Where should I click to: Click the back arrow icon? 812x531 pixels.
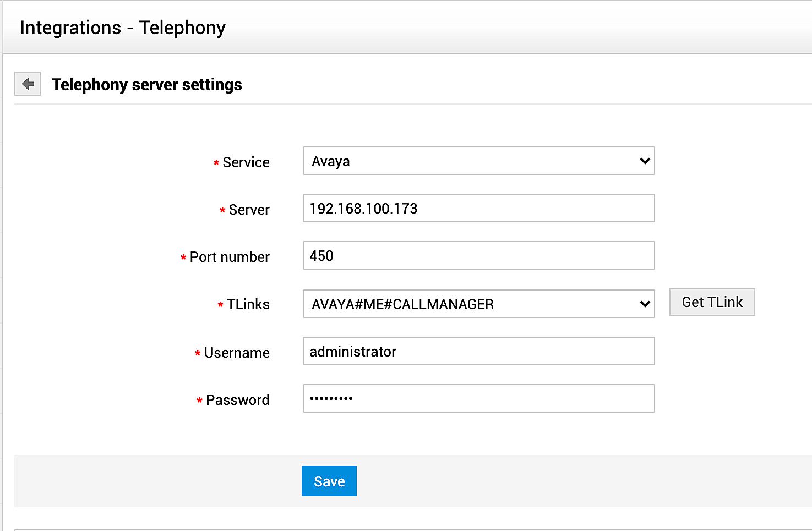tap(28, 84)
